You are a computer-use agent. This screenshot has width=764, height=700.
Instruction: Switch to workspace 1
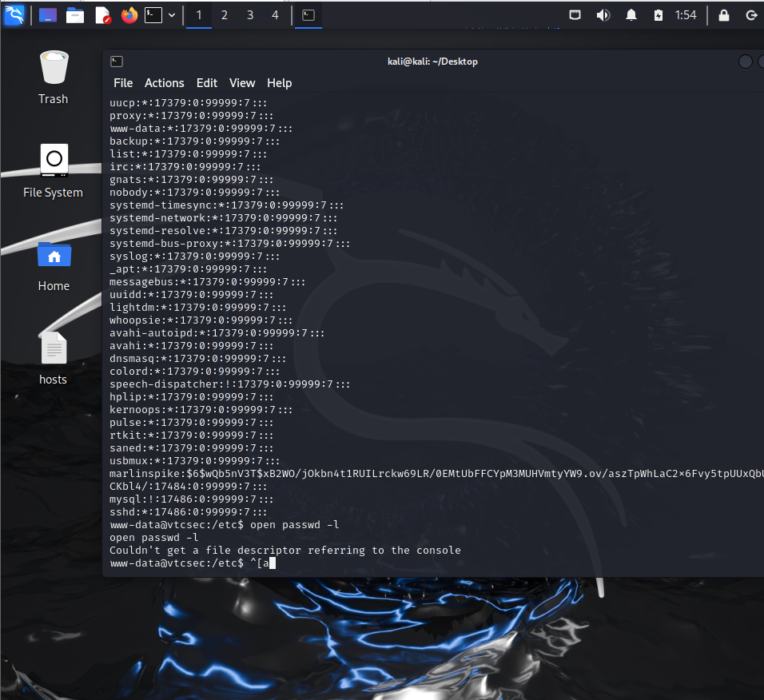click(199, 15)
